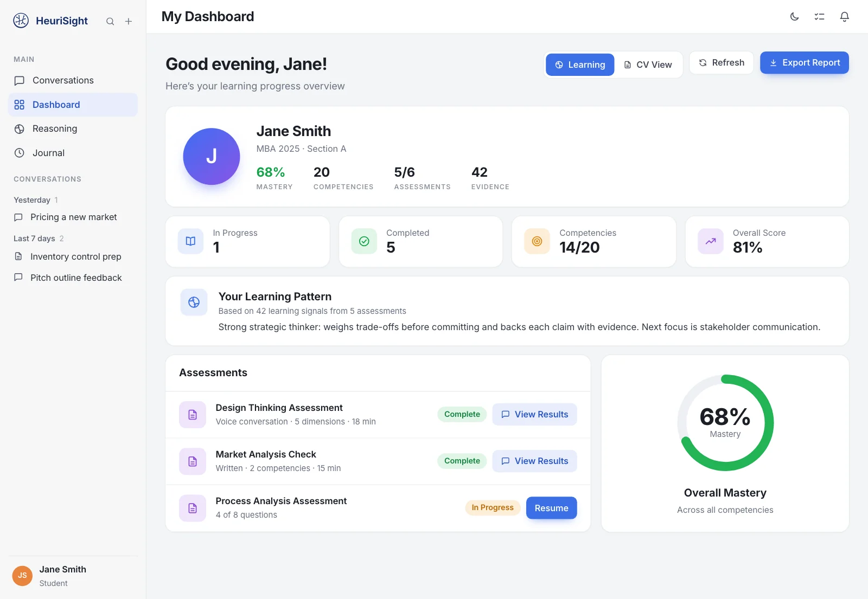
Task: View Results for Design Thinking Assessment
Action: coord(534,414)
